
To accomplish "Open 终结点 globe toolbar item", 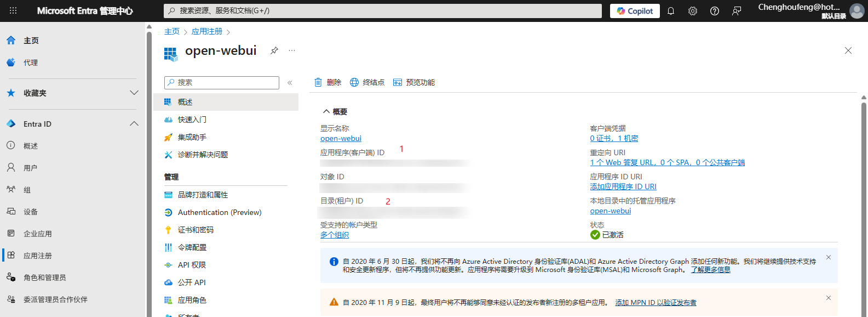I will (x=367, y=82).
